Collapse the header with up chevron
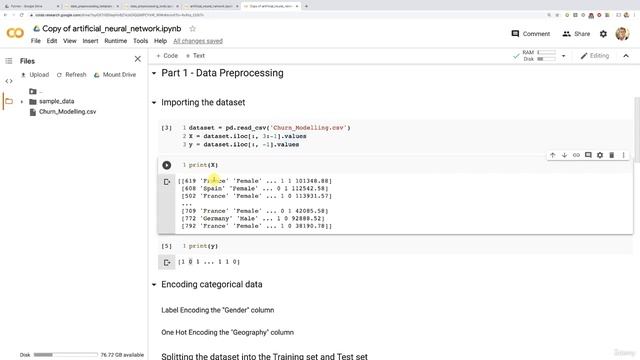 tap(626, 56)
